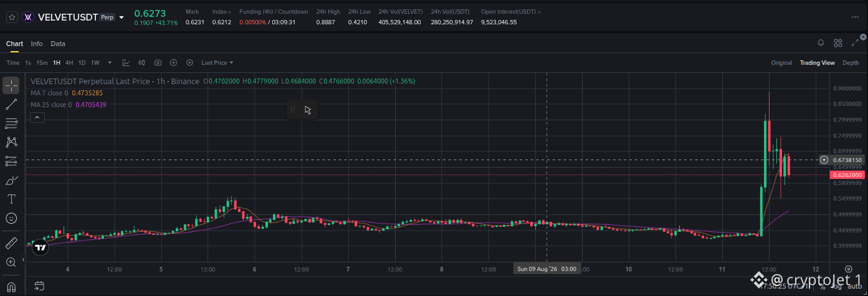Image resolution: width=868 pixels, height=296 pixels.
Task: Switch chart to Original view
Action: coord(781,63)
